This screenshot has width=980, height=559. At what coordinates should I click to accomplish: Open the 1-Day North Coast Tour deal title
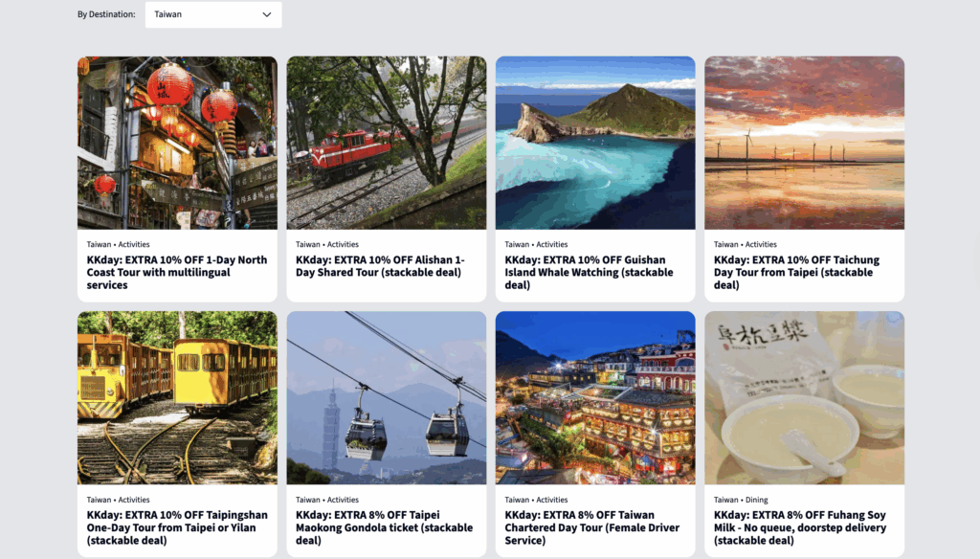tap(177, 273)
